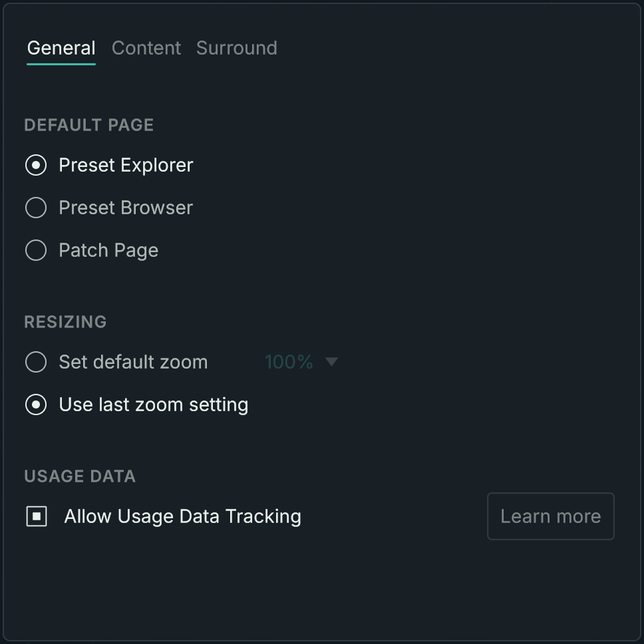Click the Patch Page label text
Image resolution: width=644 pixels, height=644 pixels.
click(x=108, y=250)
